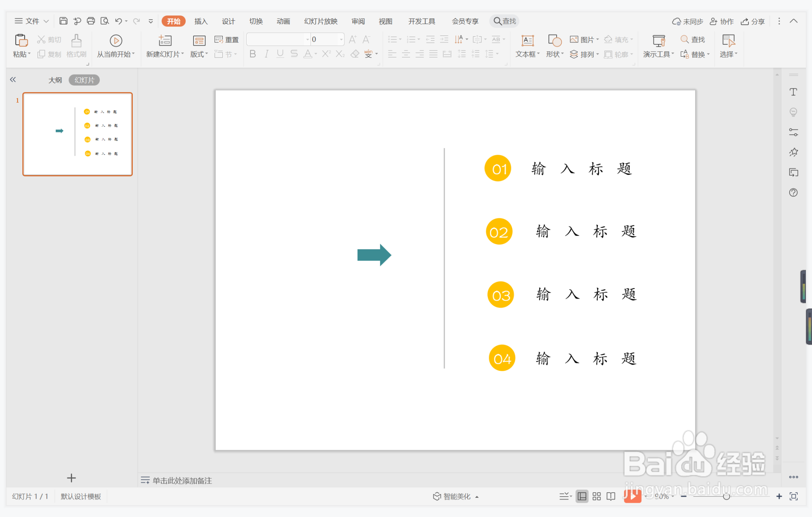Click the Shapes (形状) icon

pyautogui.click(x=554, y=41)
